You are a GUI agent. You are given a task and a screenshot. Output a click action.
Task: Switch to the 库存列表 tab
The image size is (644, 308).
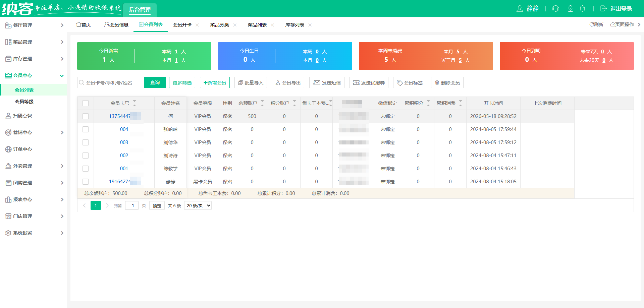[x=295, y=25]
